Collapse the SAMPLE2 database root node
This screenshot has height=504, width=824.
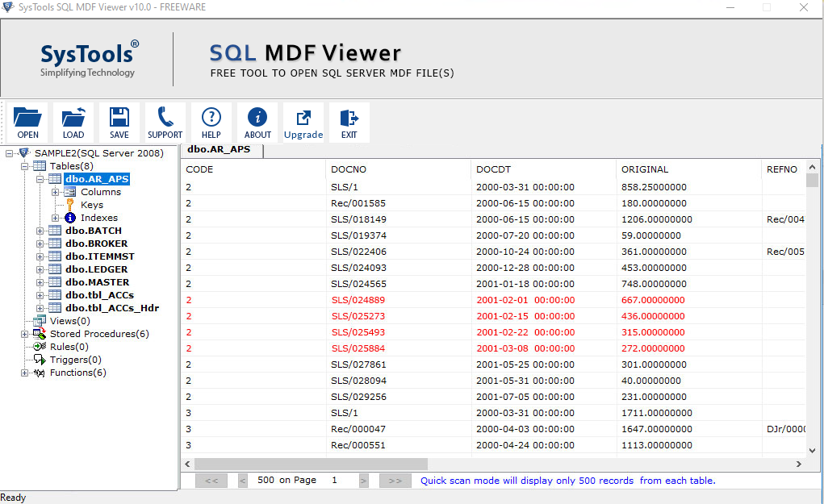[x=9, y=153]
